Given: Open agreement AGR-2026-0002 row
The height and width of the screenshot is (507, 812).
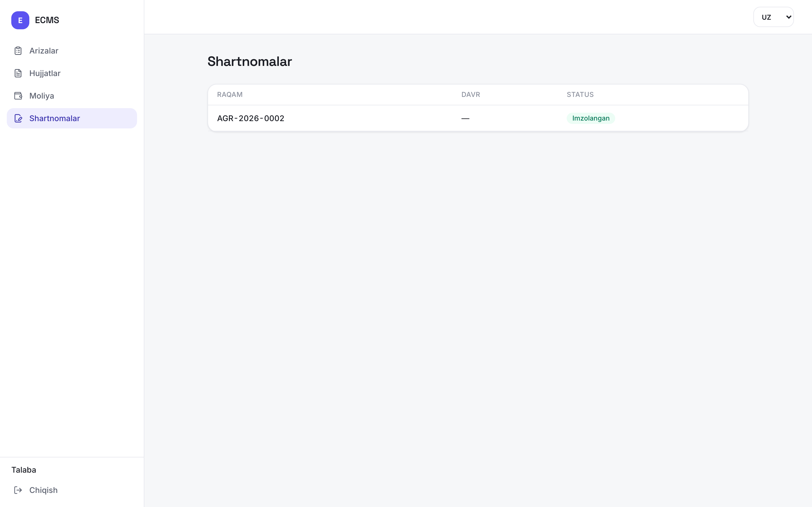Looking at the screenshot, I should pos(478,118).
